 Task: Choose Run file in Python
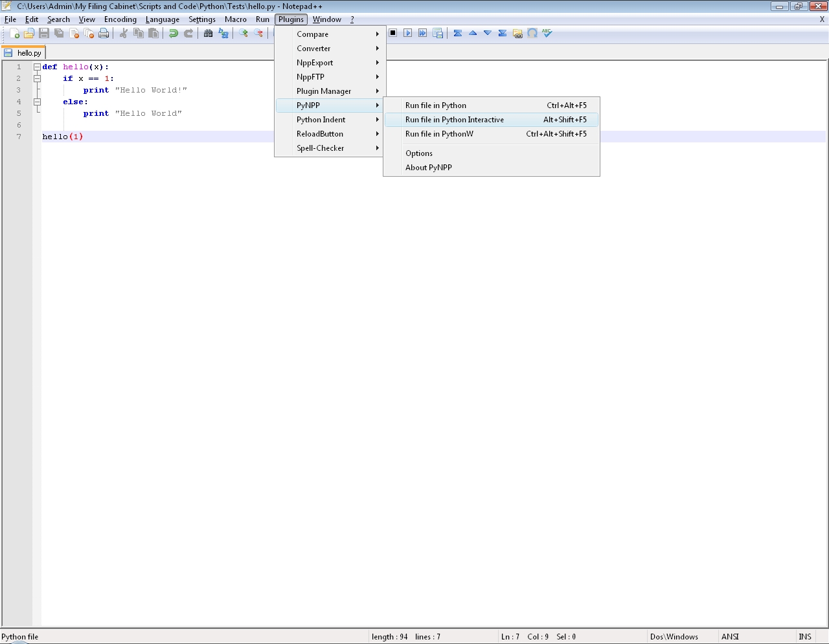click(492, 105)
